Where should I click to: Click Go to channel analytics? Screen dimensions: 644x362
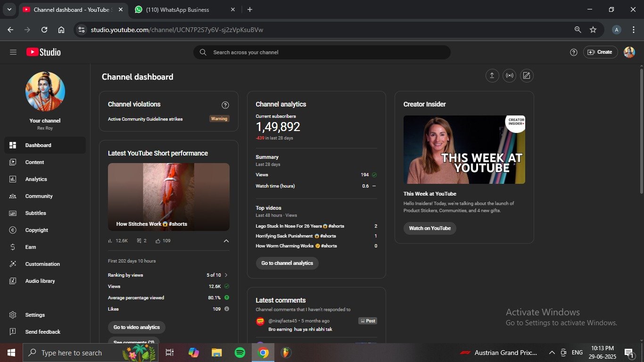click(x=287, y=263)
